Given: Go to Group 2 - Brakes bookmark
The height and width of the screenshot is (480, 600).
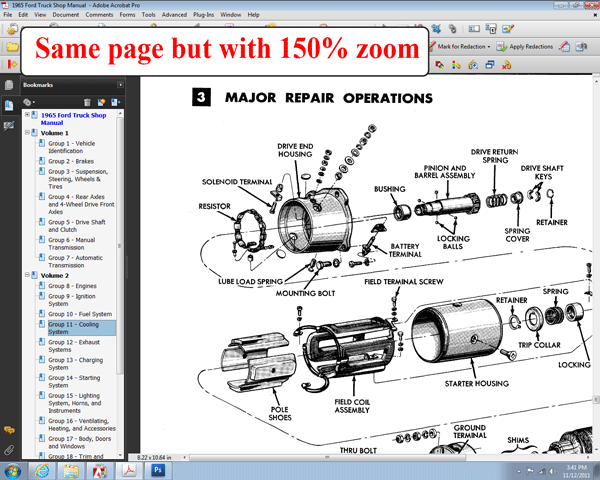Looking at the screenshot, I should (x=71, y=161).
